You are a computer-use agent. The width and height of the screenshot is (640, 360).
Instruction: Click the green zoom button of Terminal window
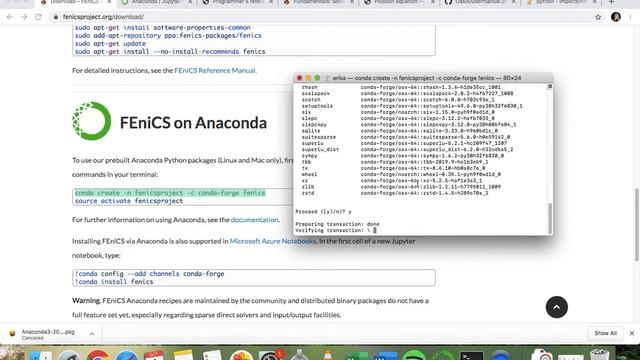(x=317, y=78)
